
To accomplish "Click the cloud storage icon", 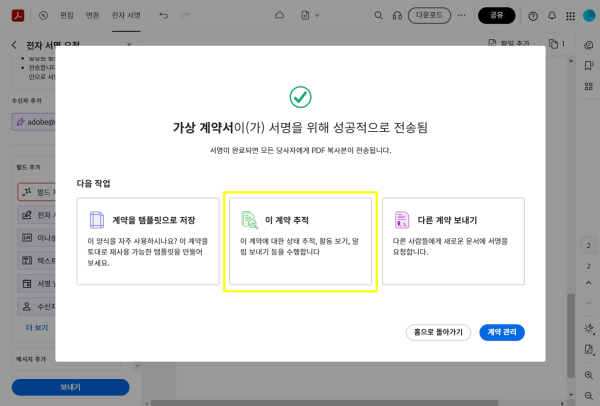I will 280,15.
